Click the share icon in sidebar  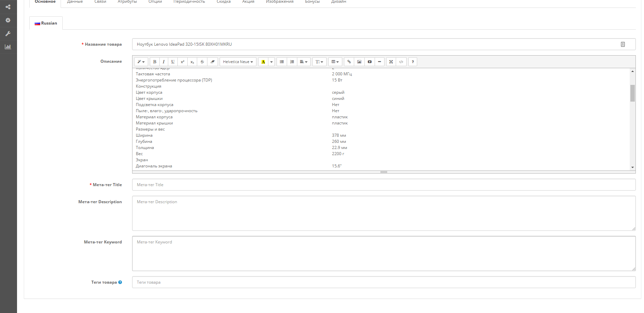(x=8, y=7)
